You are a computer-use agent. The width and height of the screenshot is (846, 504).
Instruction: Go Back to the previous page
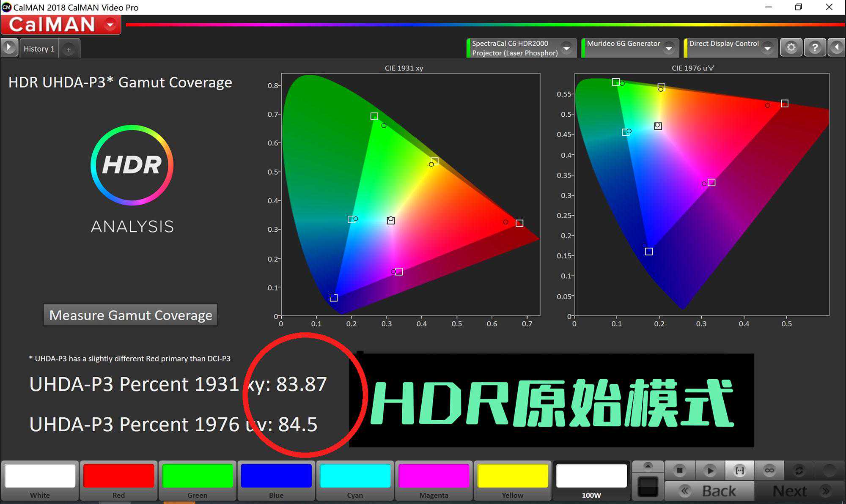coord(710,491)
